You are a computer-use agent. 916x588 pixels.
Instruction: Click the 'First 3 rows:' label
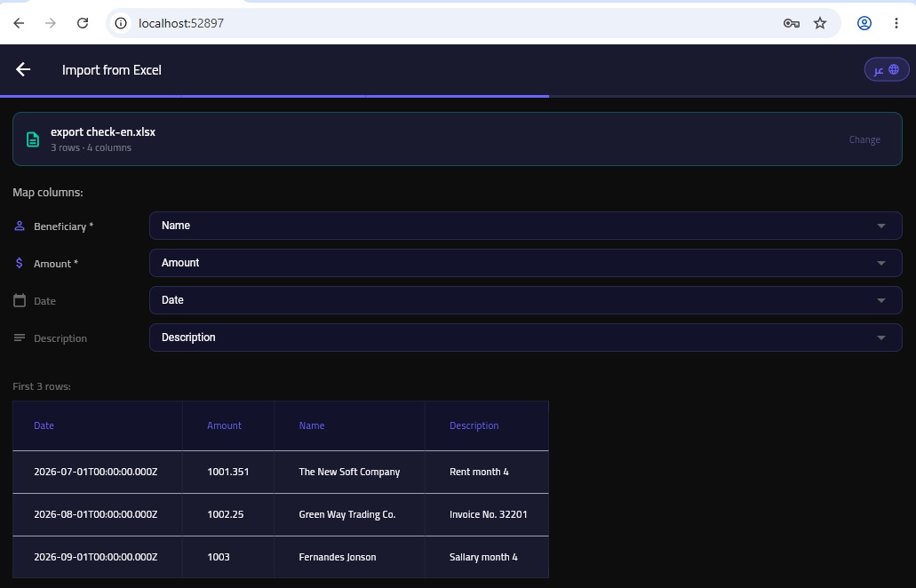[42, 386]
